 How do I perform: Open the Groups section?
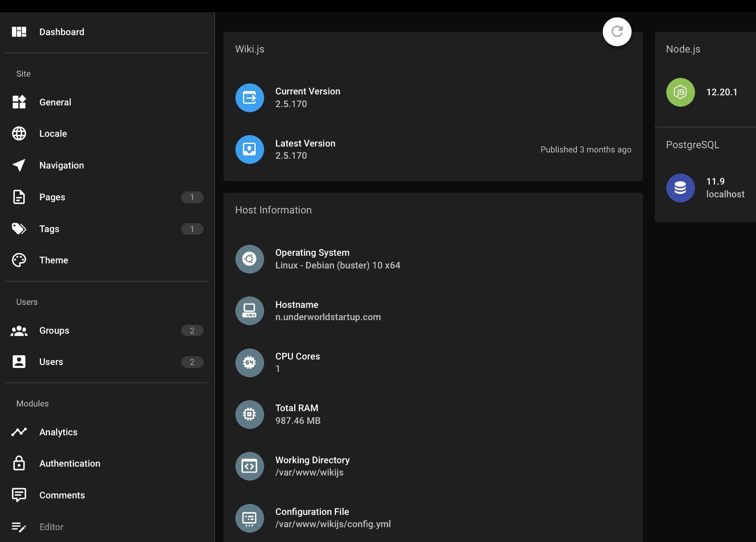coord(107,330)
